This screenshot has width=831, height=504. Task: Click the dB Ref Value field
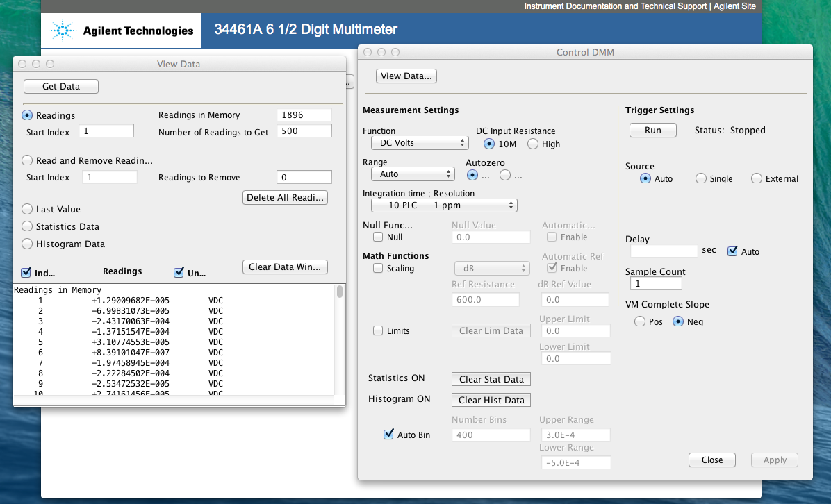(x=575, y=300)
